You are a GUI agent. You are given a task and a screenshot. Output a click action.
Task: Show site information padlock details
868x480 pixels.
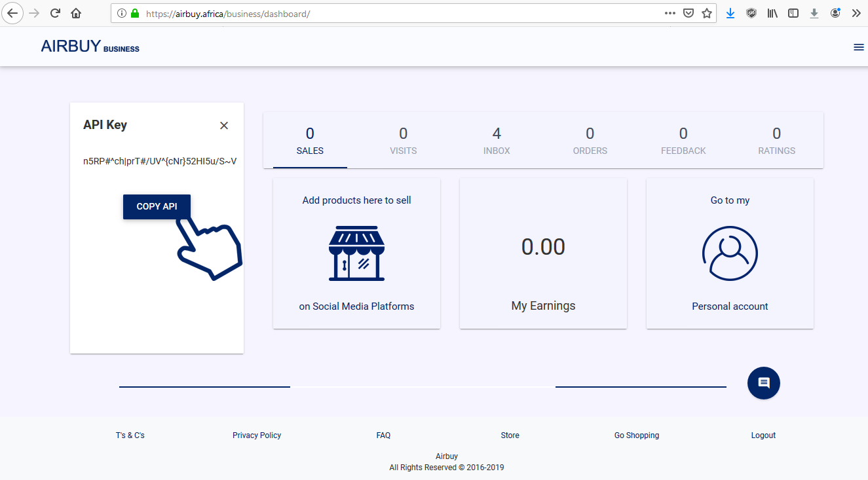pyautogui.click(x=135, y=13)
